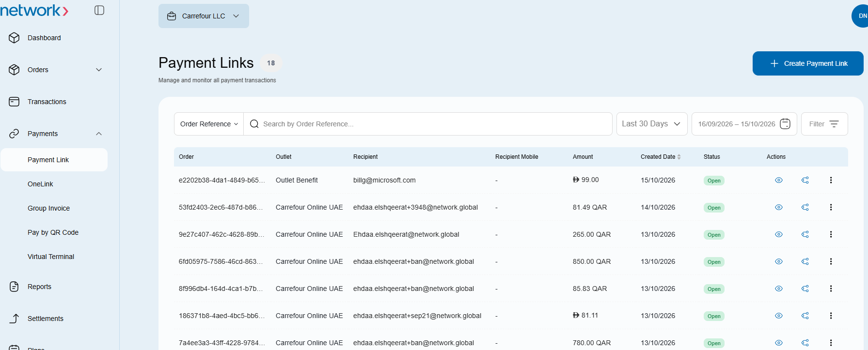View the 81.49 QAR payment link details
This screenshot has height=350, width=868.
pyautogui.click(x=779, y=207)
